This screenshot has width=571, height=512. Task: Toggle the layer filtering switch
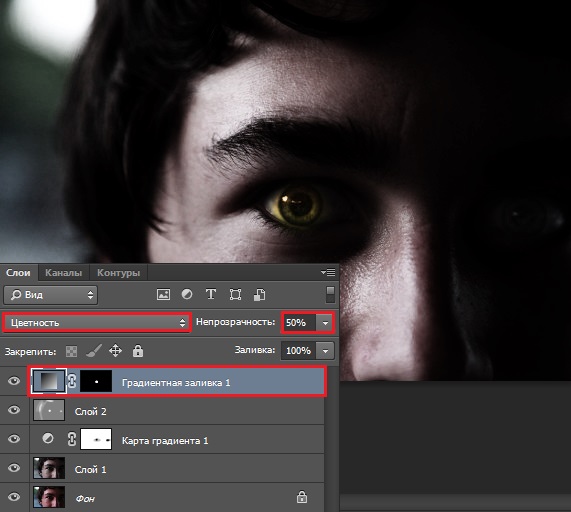pos(330,294)
